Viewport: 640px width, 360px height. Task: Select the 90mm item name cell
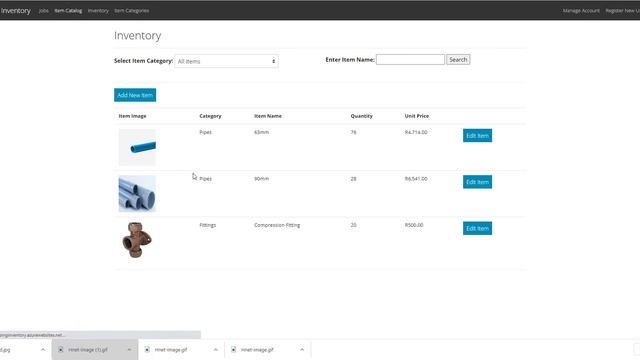point(262,179)
